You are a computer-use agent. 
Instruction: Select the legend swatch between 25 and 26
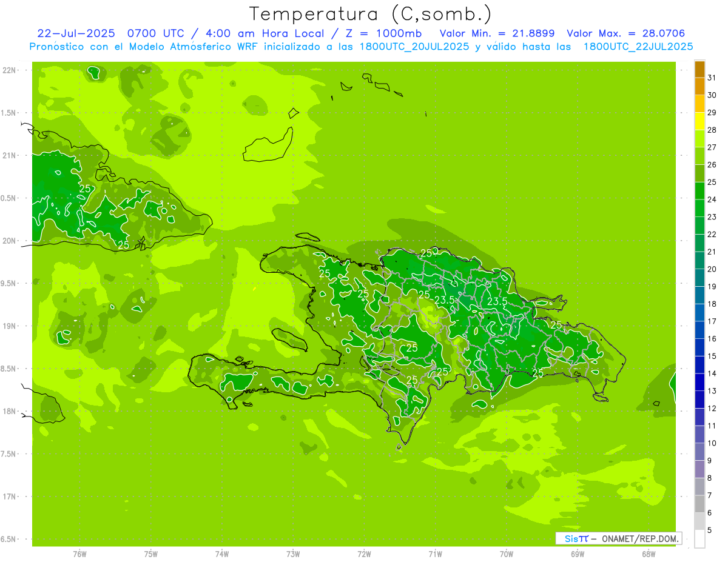click(x=699, y=173)
